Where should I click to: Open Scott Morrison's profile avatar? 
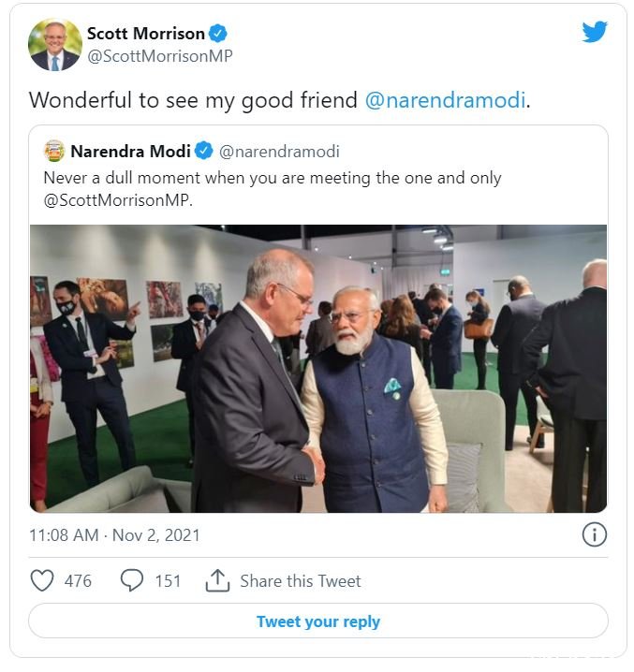(x=55, y=44)
